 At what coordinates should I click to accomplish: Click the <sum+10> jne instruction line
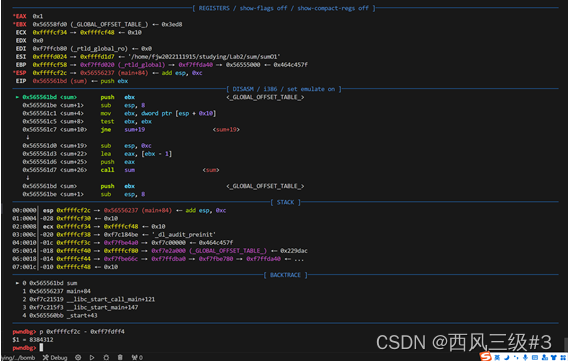[x=131, y=129]
